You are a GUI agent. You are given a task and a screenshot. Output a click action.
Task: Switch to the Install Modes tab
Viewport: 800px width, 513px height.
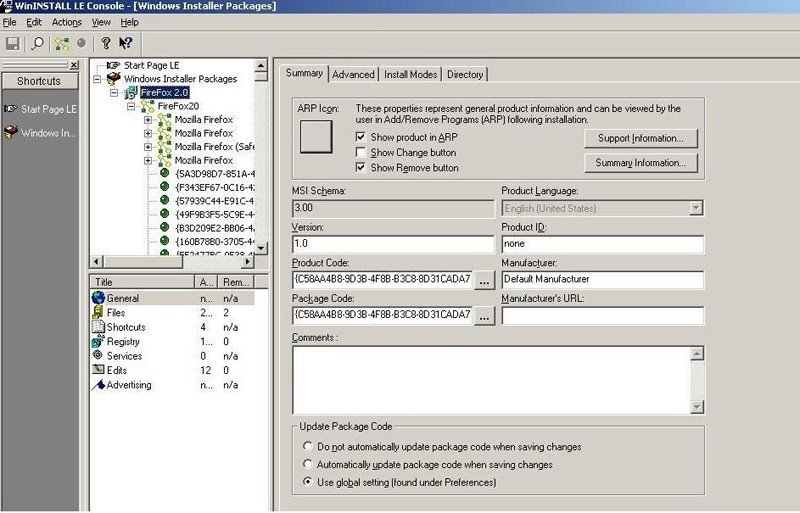pyautogui.click(x=410, y=75)
